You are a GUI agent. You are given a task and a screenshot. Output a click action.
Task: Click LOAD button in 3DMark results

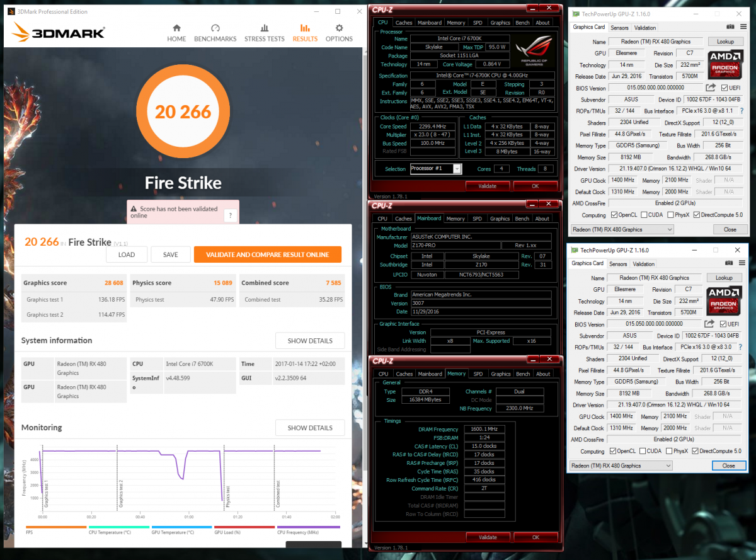pyautogui.click(x=127, y=254)
